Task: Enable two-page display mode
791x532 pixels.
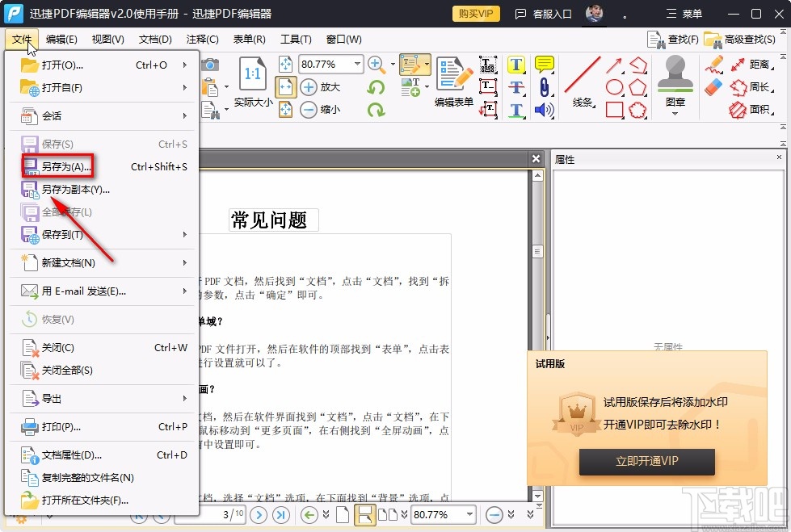Action: tap(386, 514)
